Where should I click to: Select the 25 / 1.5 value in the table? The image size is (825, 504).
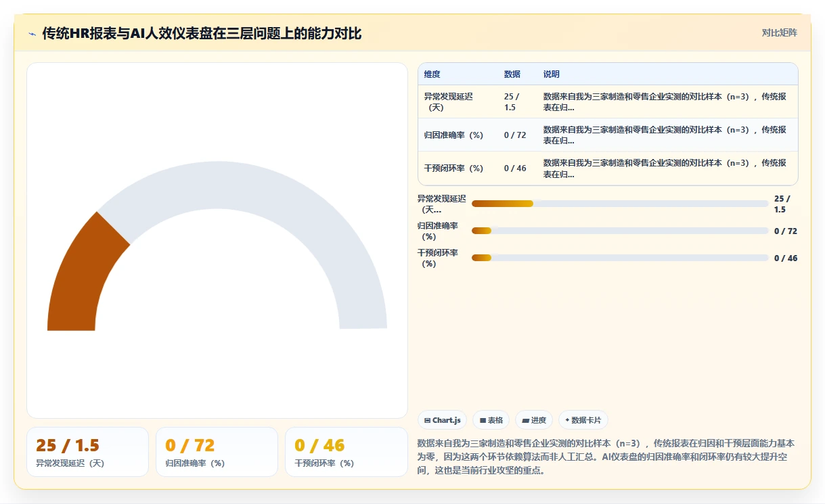tap(512, 101)
